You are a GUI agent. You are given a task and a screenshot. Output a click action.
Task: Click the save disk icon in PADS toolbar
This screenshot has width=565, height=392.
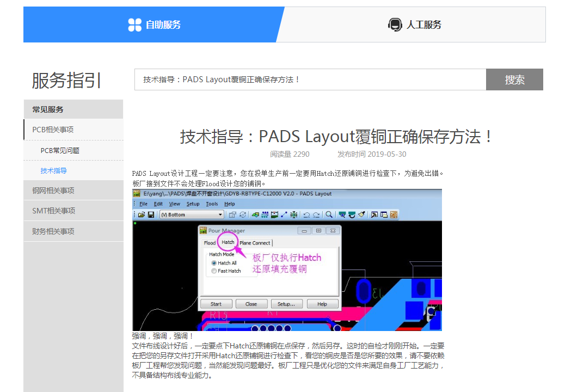click(x=151, y=215)
